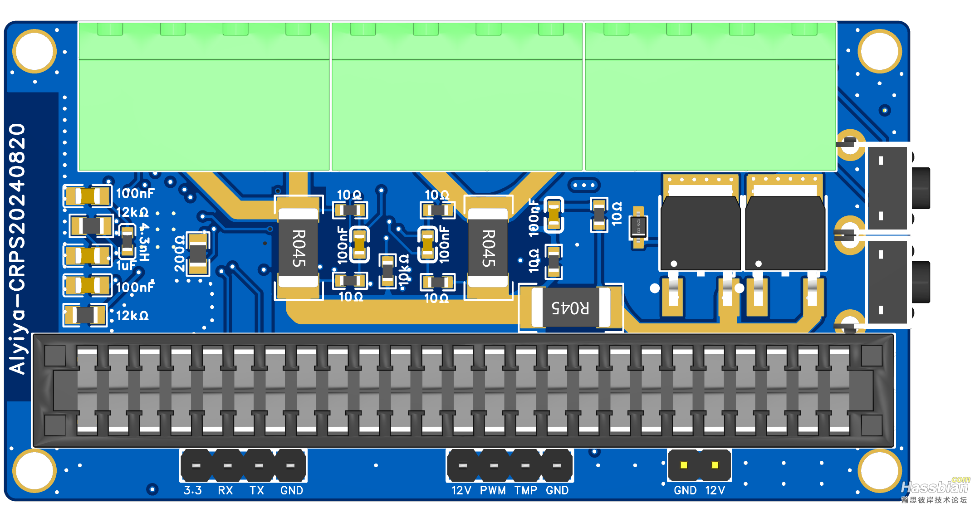Select the right green terminal block
This screenshot has height=508, width=980.
click(710, 96)
